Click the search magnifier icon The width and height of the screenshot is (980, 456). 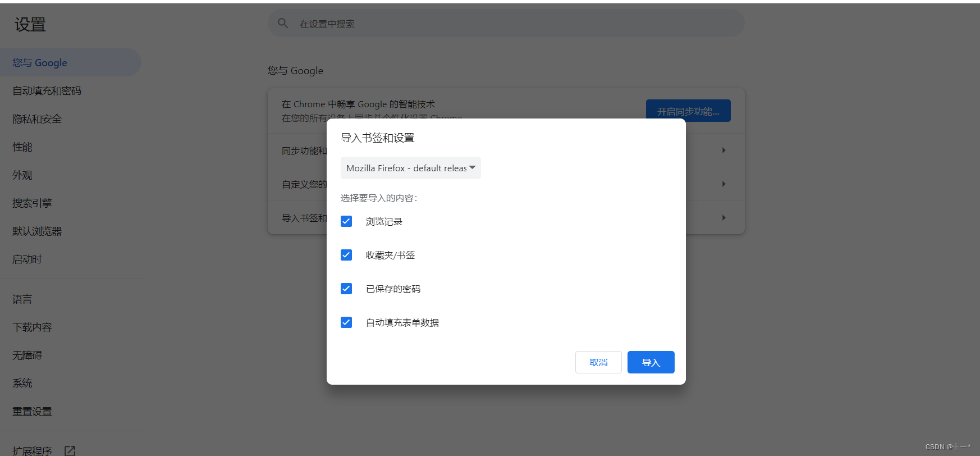tap(283, 23)
